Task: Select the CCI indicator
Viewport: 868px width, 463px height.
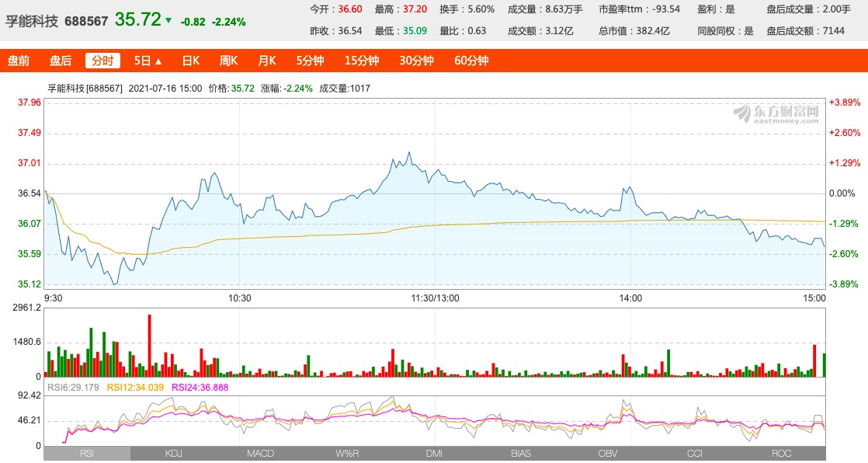Action: (695, 453)
